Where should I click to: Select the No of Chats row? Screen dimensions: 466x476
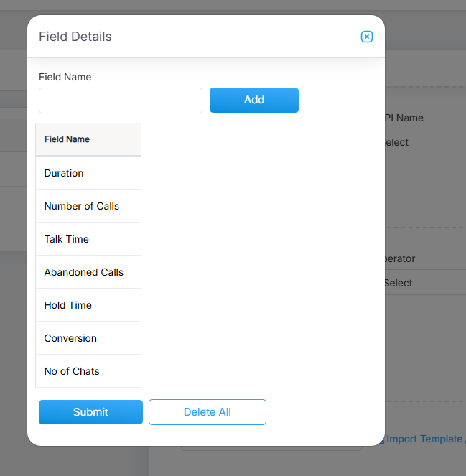pyautogui.click(x=72, y=371)
